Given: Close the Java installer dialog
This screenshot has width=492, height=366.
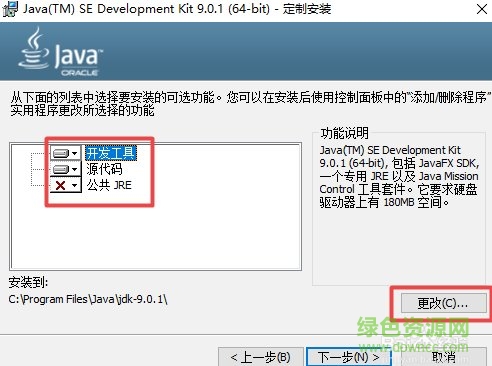Looking at the screenshot, I should click(x=482, y=9).
